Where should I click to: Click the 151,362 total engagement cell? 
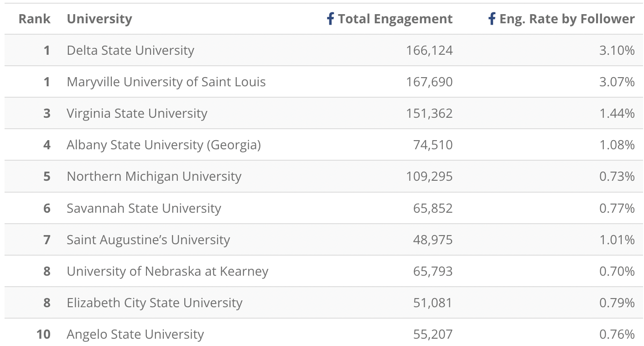(x=429, y=113)
